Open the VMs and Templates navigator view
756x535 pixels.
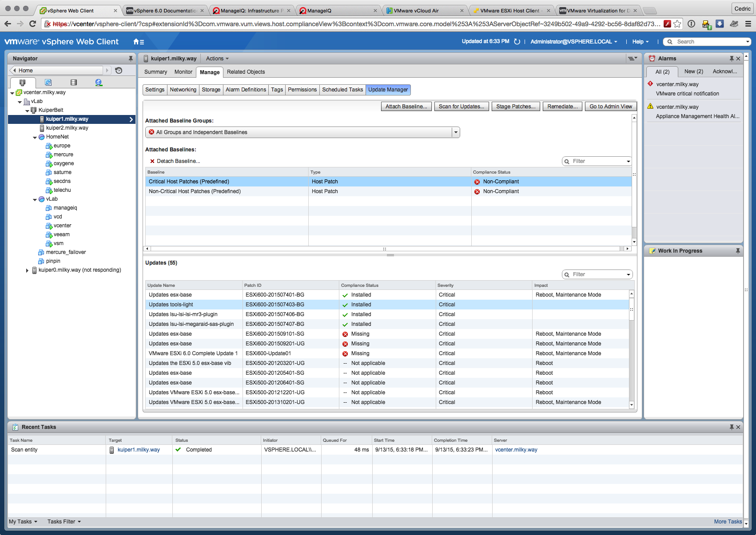click(x=48, y=83)
